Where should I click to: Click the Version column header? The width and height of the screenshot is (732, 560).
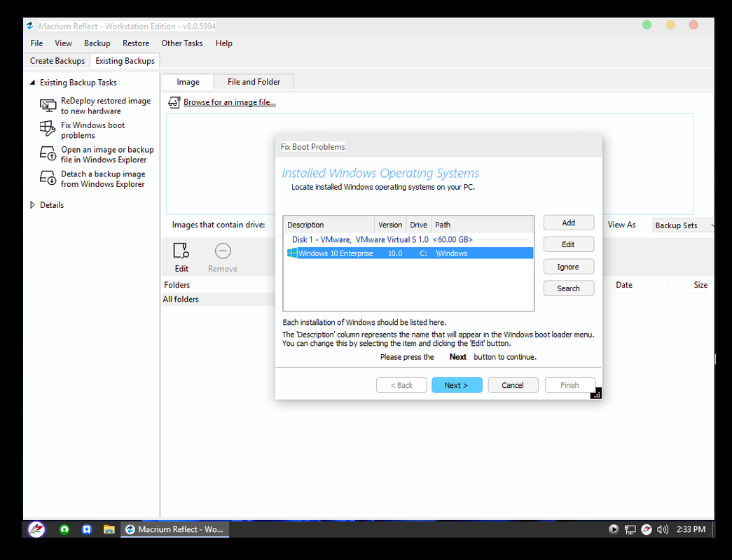click(x=390, y=225)
